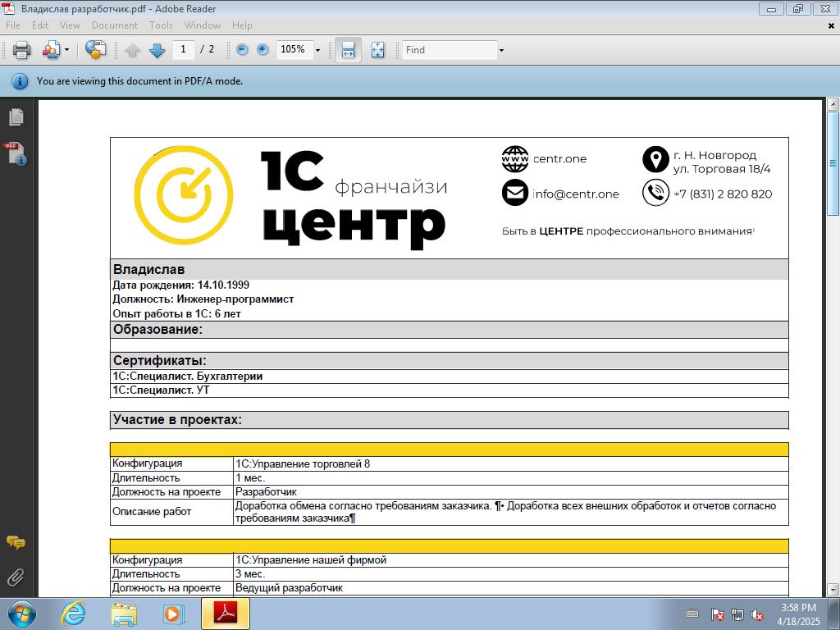
Task: Click the '1С:Управление нашей фирмой' cell
Action: pos(510,560)
